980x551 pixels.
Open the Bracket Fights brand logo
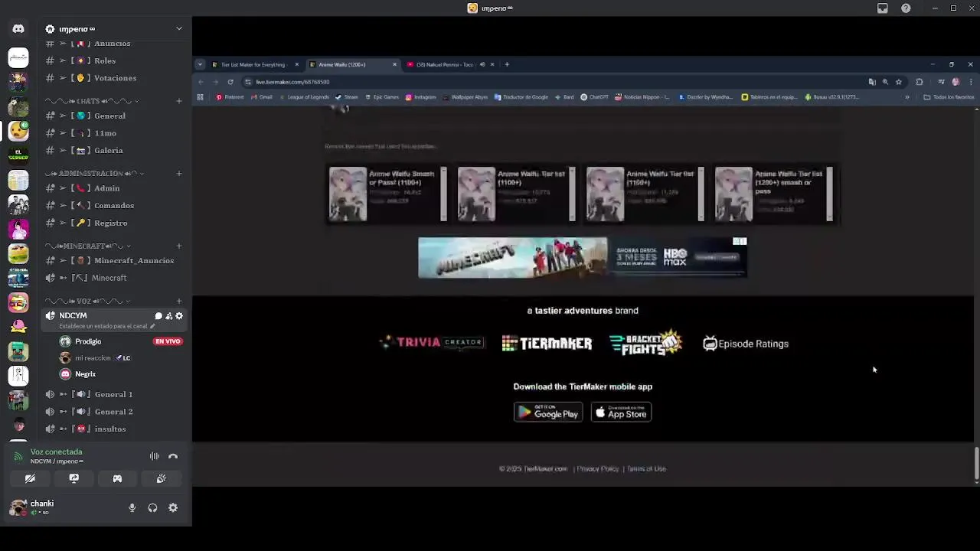point(645,343)
